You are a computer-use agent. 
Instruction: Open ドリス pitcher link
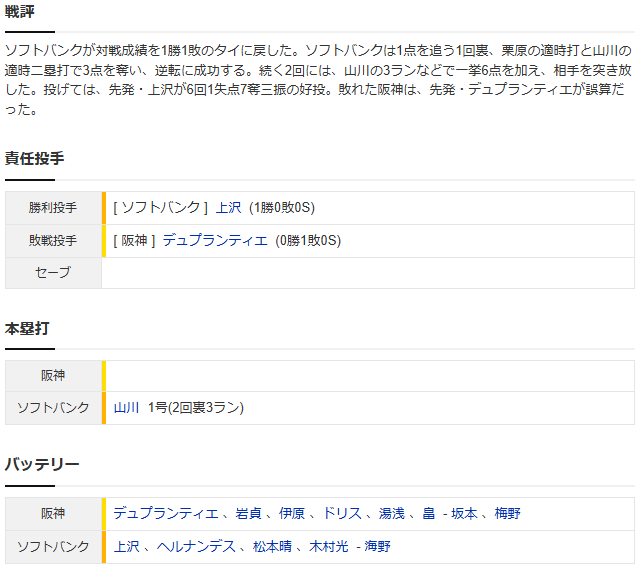[342, 513]
